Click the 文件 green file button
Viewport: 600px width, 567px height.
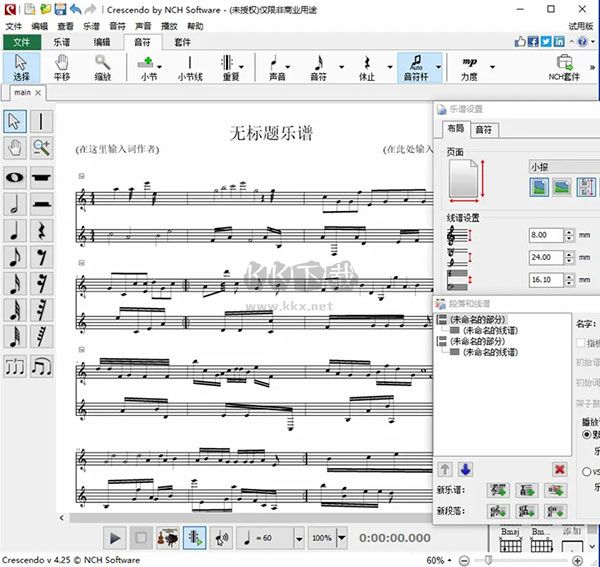[21, 42]
